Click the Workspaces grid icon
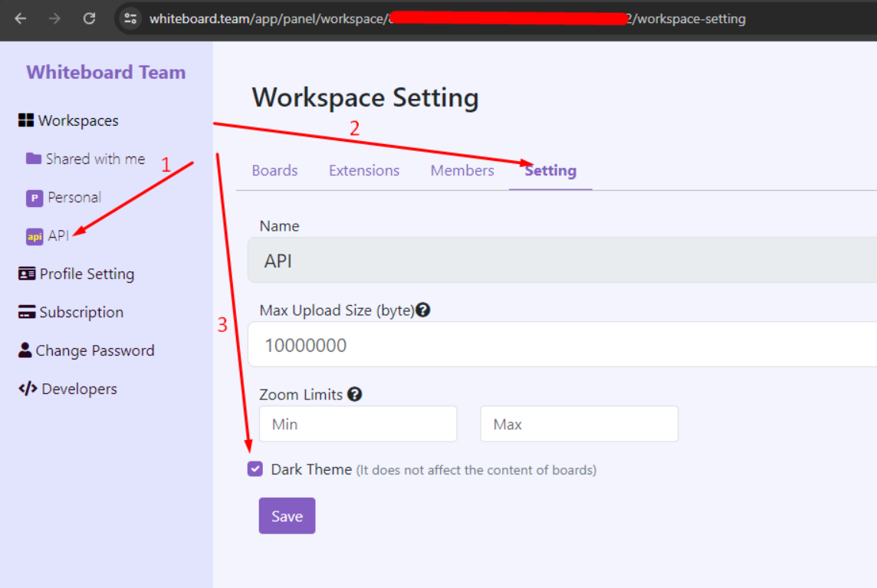Viewport: 877px width, 588px height. [x=26, y=120]
